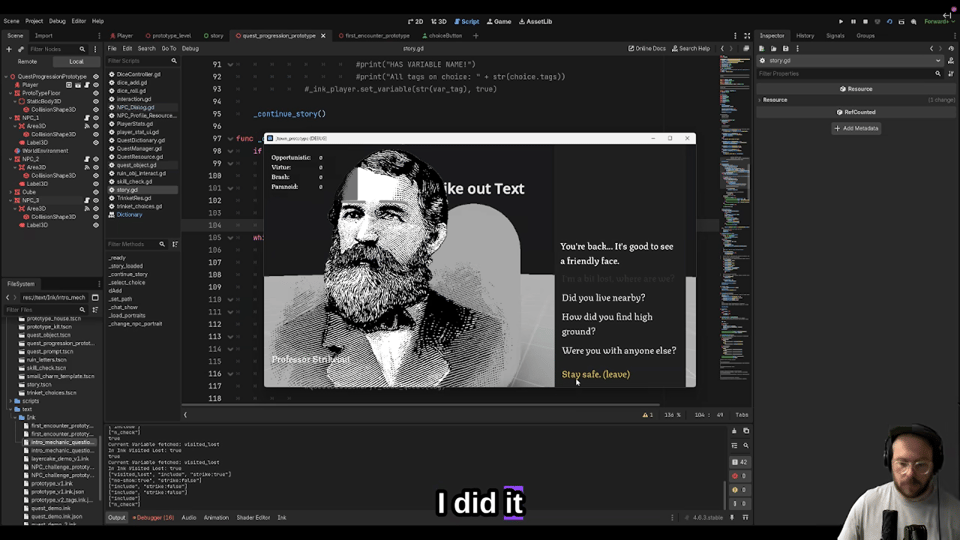Toggle visibility of Player node

click(x=96, y=85)
